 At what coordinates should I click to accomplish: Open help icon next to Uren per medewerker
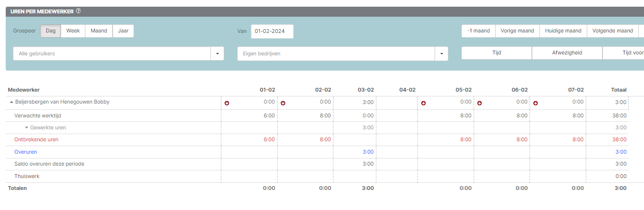(x=78, y=11)
